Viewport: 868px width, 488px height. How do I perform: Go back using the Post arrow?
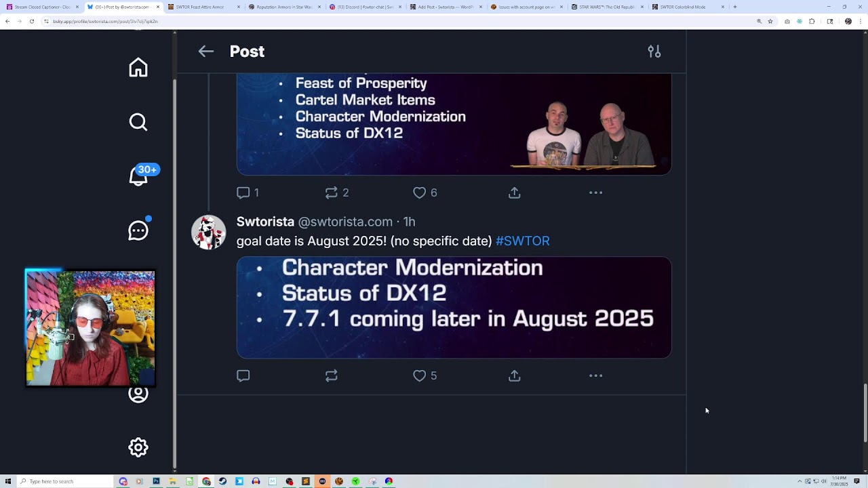coord(206,52)
